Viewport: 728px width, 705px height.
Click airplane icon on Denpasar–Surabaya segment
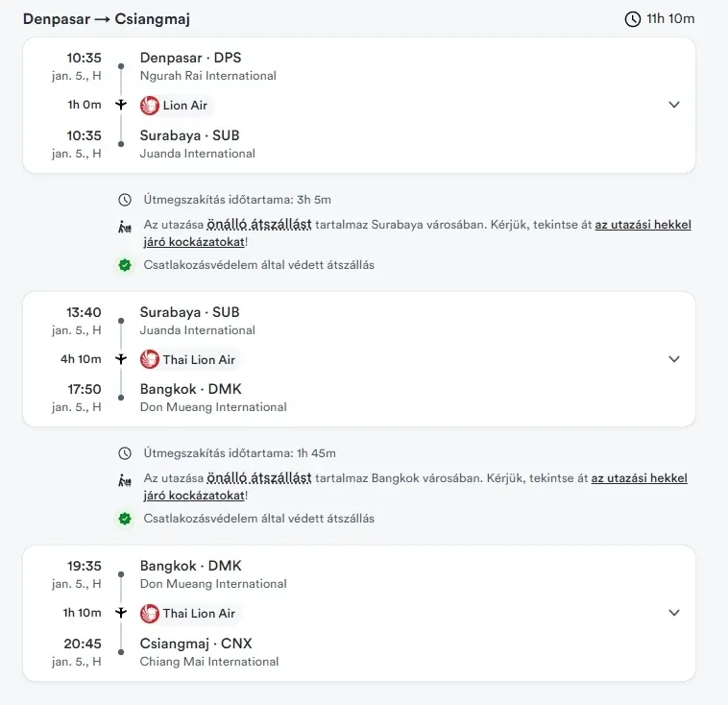[121, 105]
